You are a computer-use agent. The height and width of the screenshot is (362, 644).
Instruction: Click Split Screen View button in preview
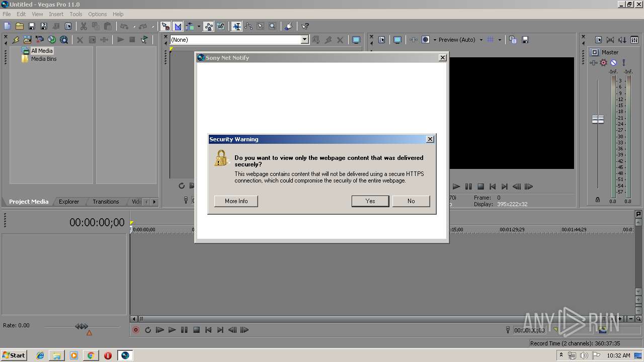[x=426, y=40]
